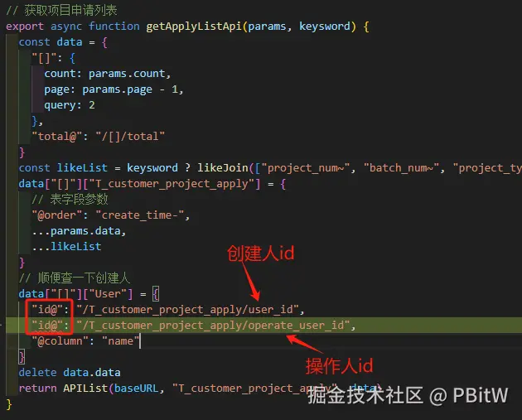Click the opening bracket after data["[]"]["User"] =
This screenshot has width=522, height=420.
tap(156, 294)
